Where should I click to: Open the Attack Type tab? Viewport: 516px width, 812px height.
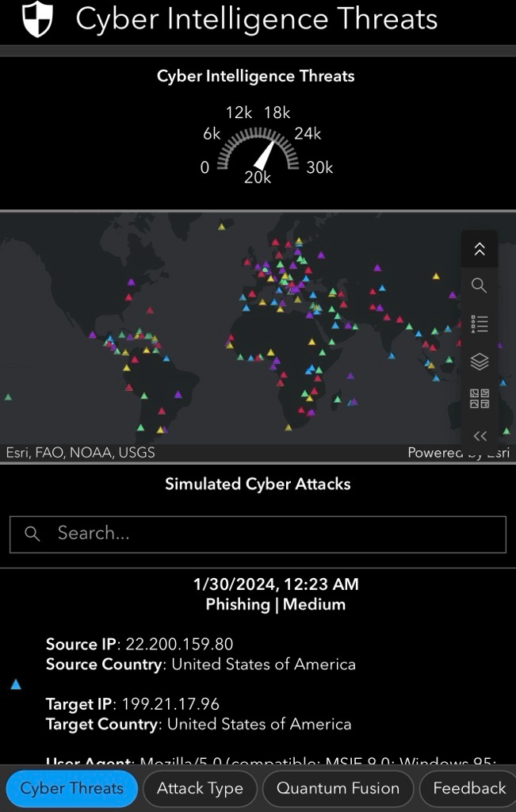[200, 788]
